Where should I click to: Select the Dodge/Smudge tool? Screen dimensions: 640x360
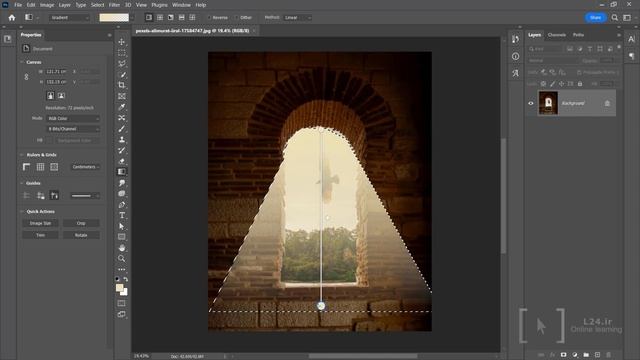122,183
